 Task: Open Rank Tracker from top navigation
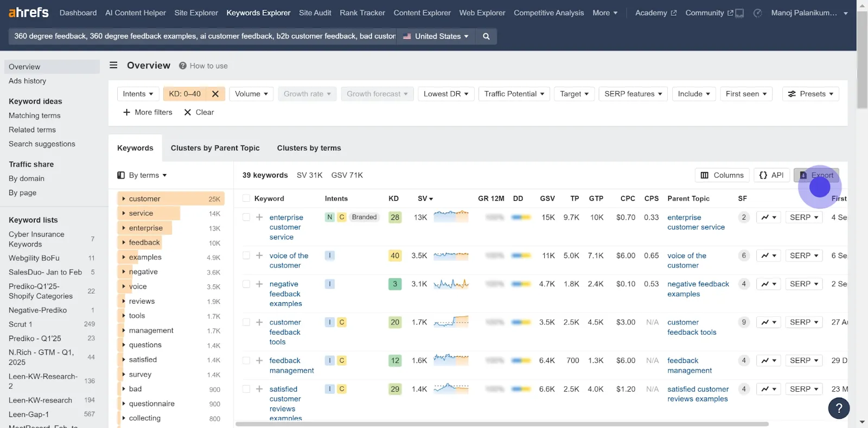coord(362,13)
